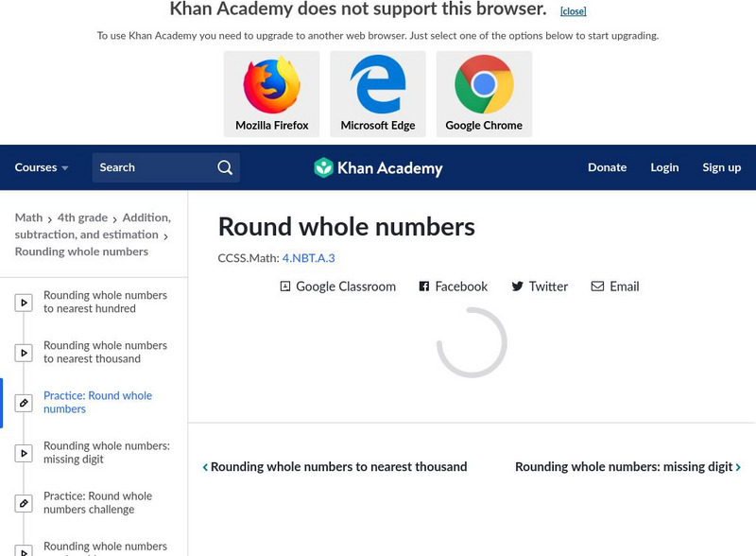Click the Microsoft Edge browser icon
Image resolution: width=756 pixels, height=556 pixels.
tap(378, 85)
